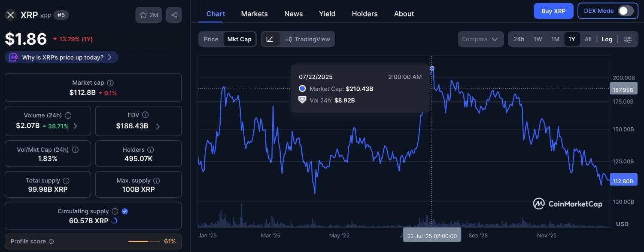Screen dimensions: 644x252
Task: Click the Holders info icon
Action: (151, 150)
